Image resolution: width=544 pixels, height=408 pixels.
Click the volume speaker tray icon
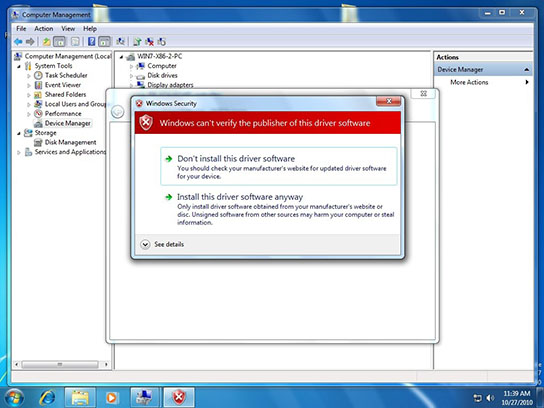pyautogui.click(x=490, y=398)
